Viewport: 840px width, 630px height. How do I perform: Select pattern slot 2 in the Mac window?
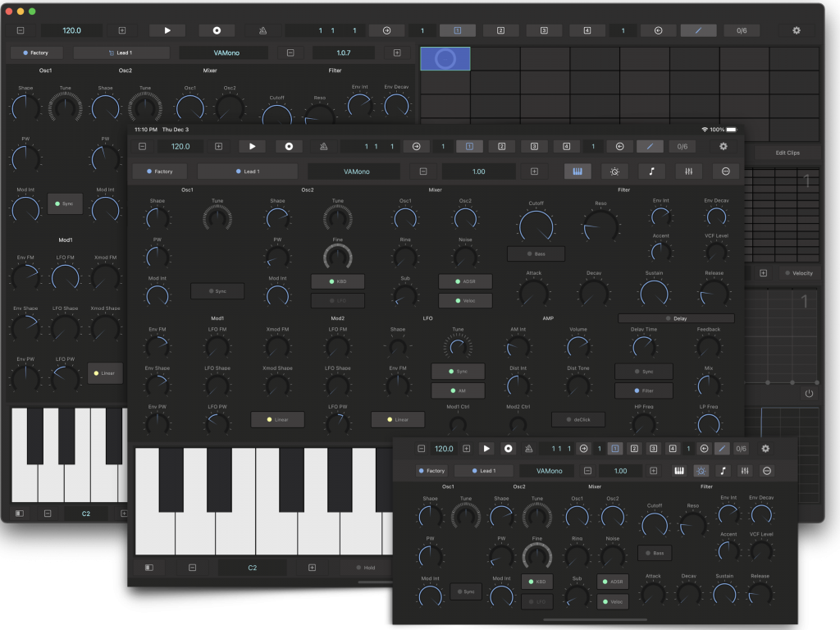[500, 30]
